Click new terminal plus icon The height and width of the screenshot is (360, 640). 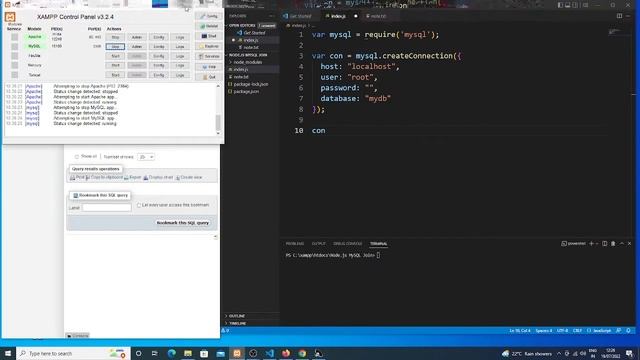(591, 244)
